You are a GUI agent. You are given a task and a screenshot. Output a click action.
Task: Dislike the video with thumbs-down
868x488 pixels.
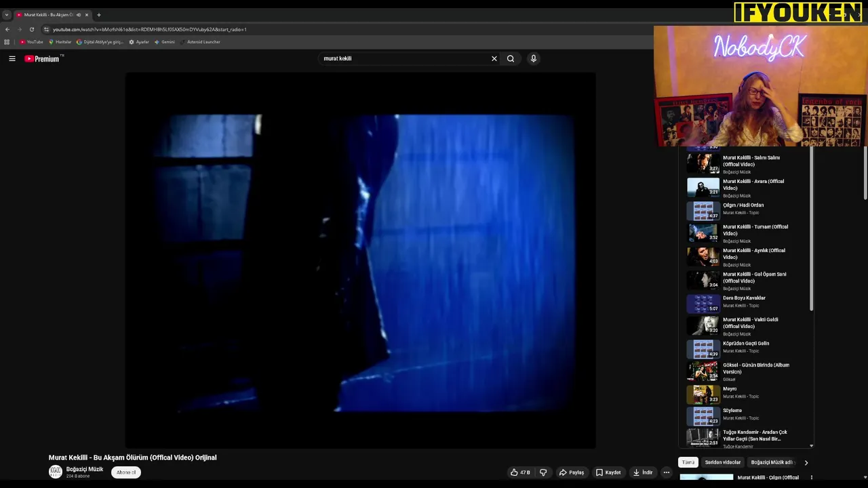tap(543, 472)
